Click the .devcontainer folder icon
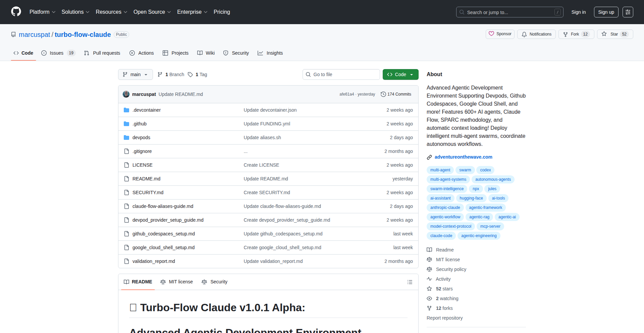 [x=126, y=110]
